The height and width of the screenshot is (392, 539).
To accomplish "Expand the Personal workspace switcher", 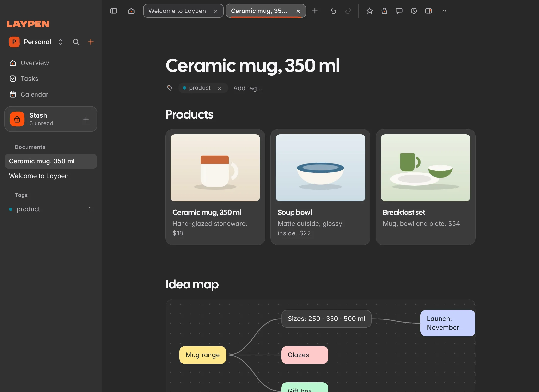I will [x=61, y=42].
